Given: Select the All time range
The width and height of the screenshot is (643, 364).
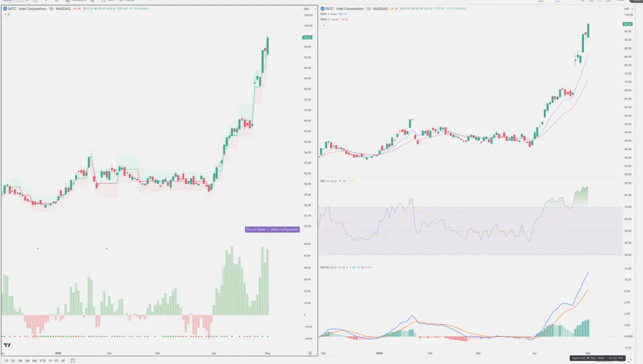Looking at the screenshot, I should (x=63, y=361).
